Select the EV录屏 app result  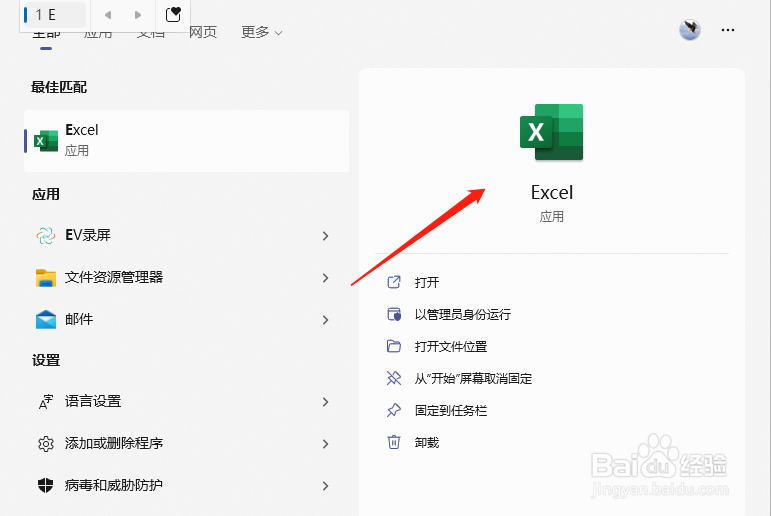point(186,236)
